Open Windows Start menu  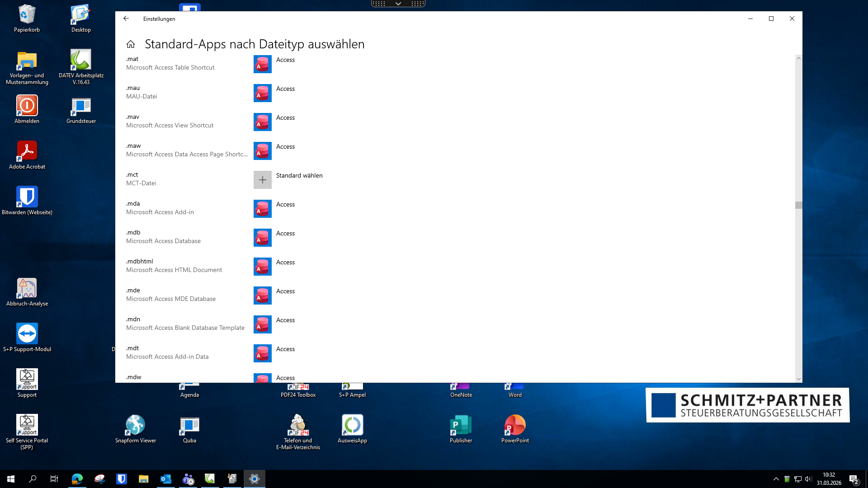[11, 479]
